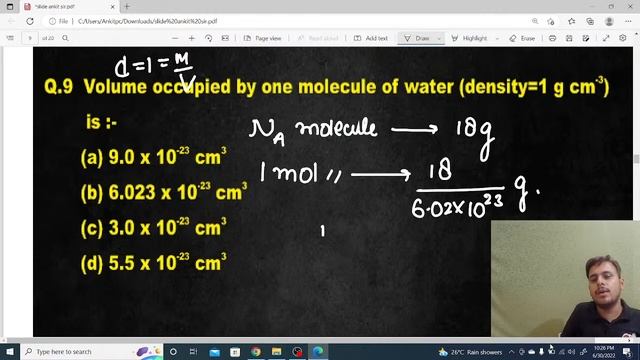Click option (d) 5.5 x 10⁻²³ cm³
The width and height of the screenshot is (640, 360).
[153, 263]
